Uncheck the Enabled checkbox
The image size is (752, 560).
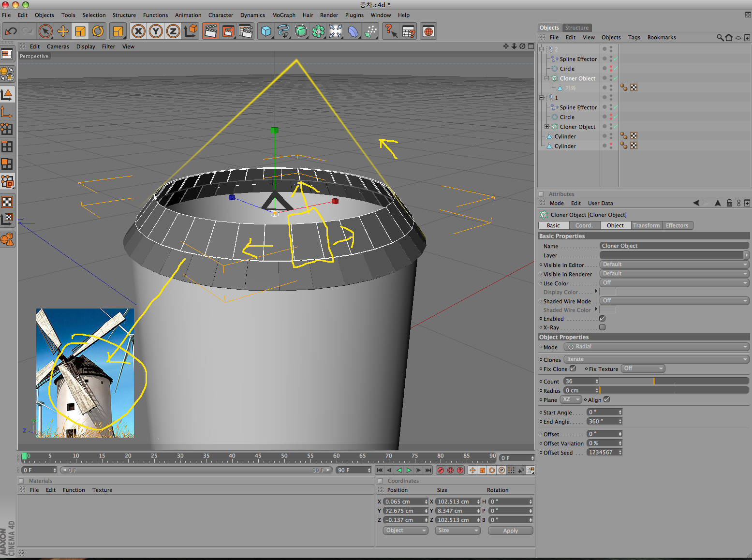click(602, 319)
